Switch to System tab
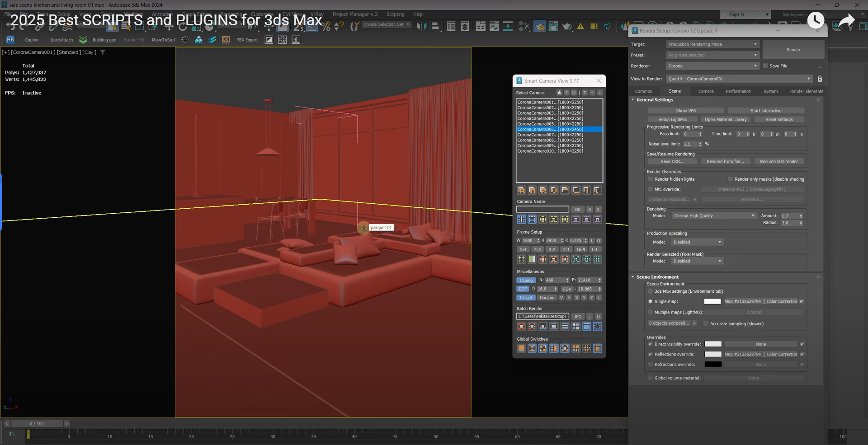 coord(770,91)
